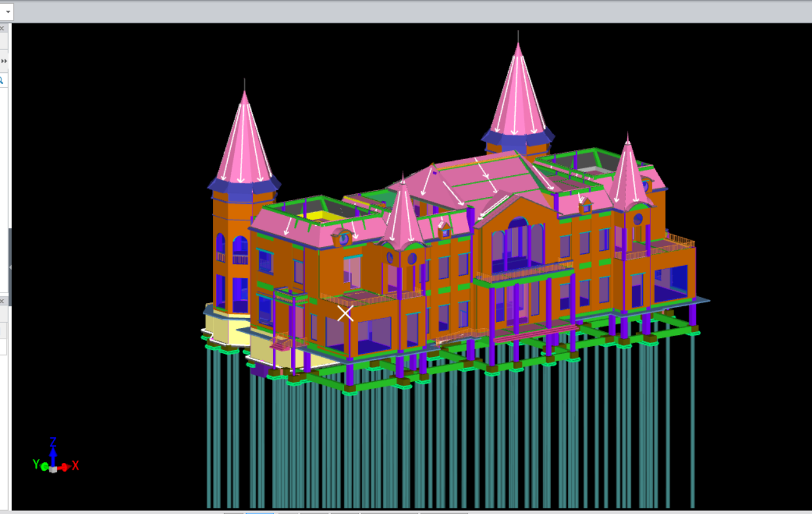Open the dropdown arrow at top-left corner
Screen dimensions: 812x514
coord(7,11)
